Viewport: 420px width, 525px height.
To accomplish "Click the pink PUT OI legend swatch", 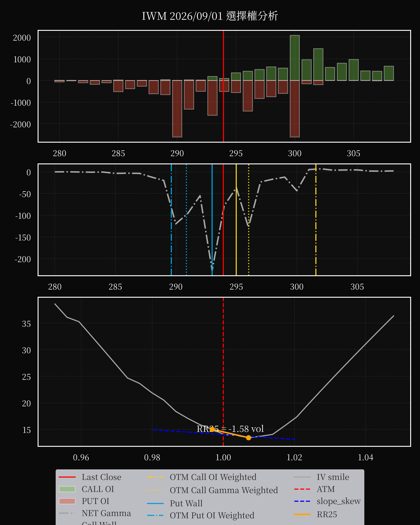I will 67,501.
